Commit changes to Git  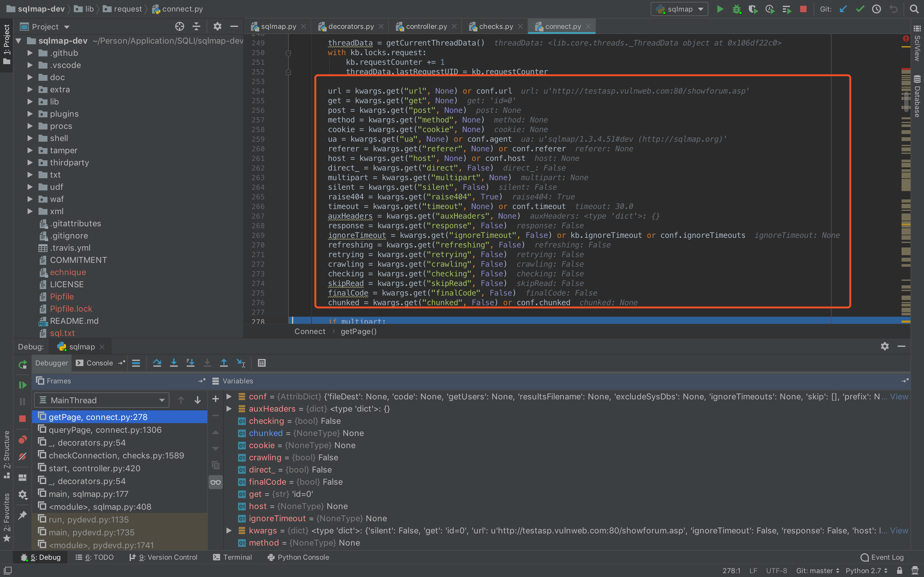860,9
